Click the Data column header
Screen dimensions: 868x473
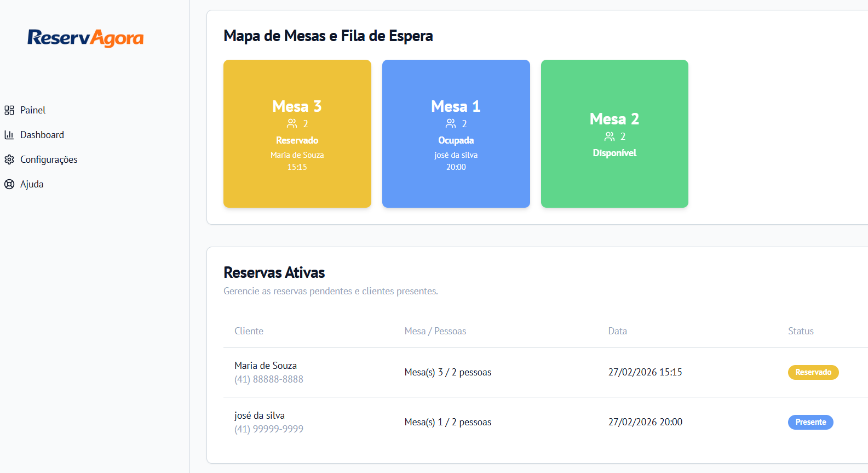point(617,331)
